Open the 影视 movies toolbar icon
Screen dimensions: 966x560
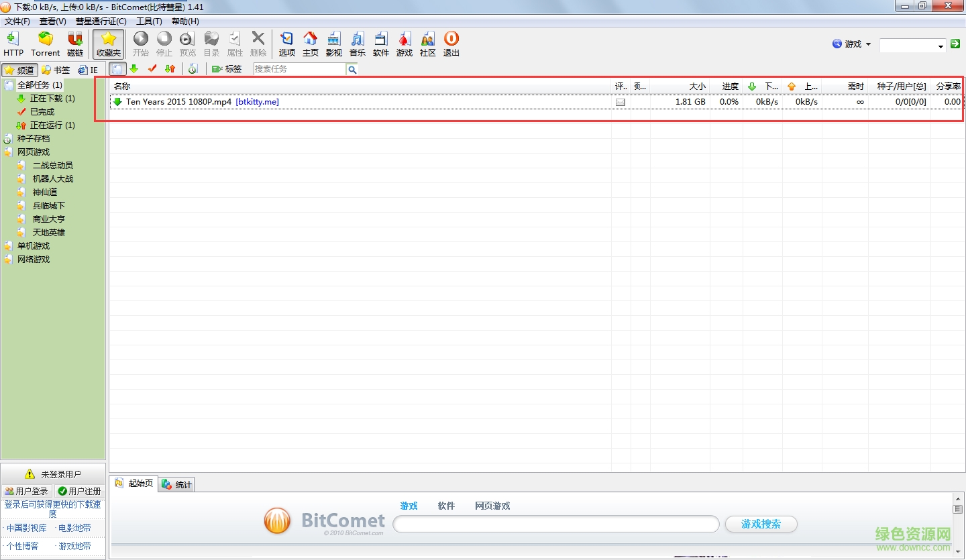333,44
